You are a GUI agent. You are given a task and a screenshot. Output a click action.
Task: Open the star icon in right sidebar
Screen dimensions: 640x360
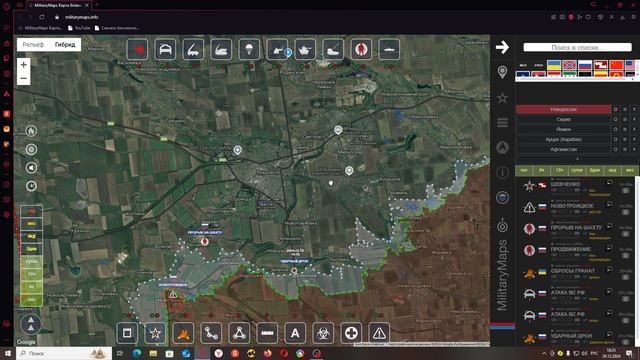pyautogui.click(x=502, y=98)
